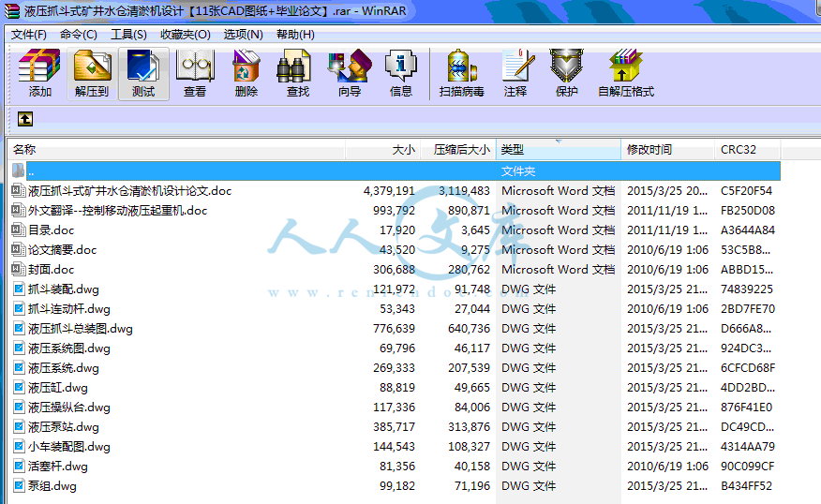The height and width of the screenshot is (504, 821).
Task: Click the 解压到 (Extract to) toolbar icon
Action: [92, 66]
